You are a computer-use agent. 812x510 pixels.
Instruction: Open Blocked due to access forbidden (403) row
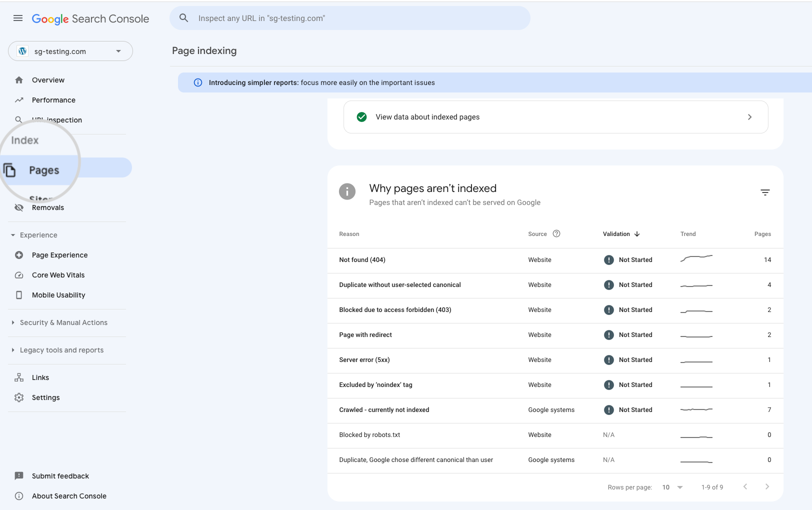tap(555, 310)
